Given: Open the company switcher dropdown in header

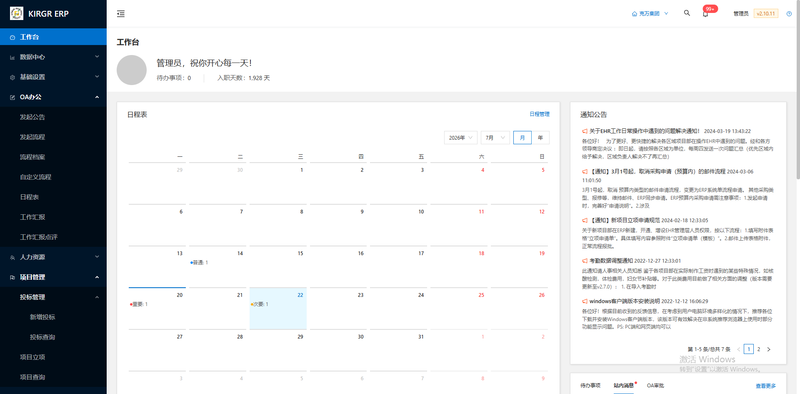Looking at the screenshot, I should 650,14.
